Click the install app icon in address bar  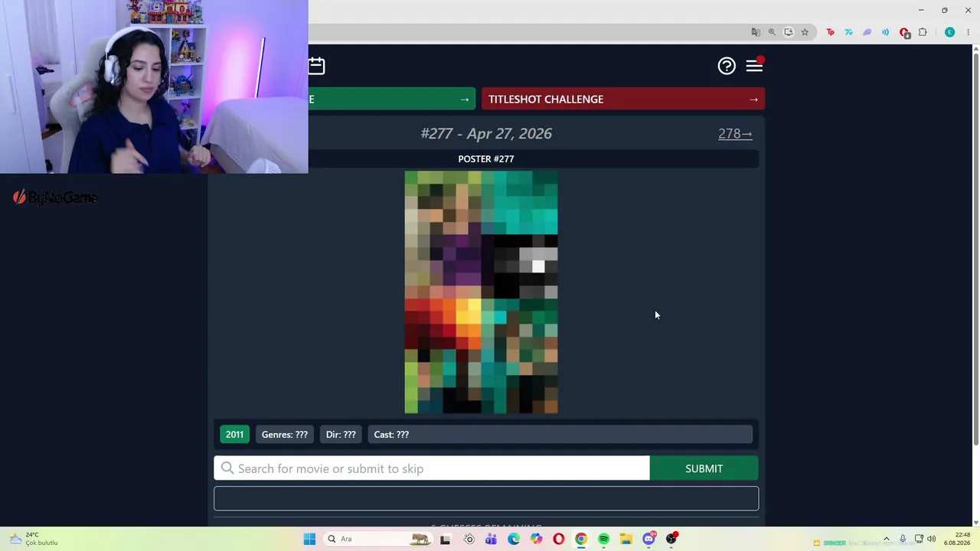[789, 32]
